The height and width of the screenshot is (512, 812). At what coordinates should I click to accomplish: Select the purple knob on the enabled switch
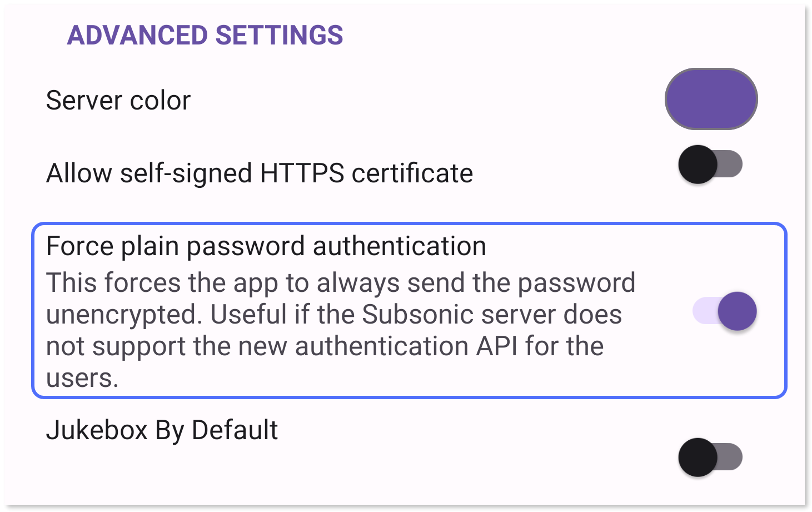[738, 311]
